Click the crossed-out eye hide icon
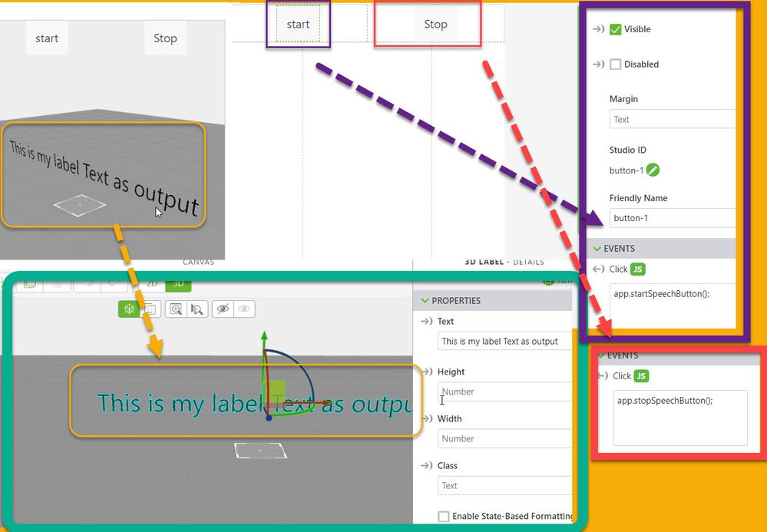 pos(223,309)
